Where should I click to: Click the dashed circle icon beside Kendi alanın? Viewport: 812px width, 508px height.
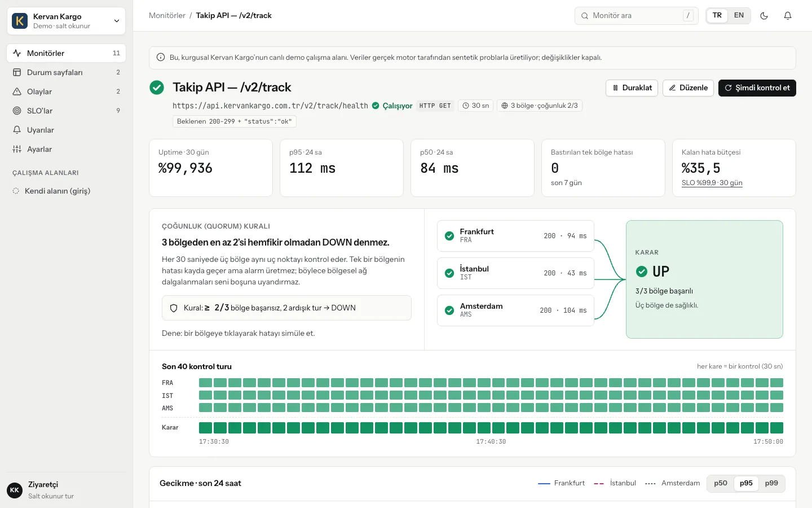coord(16,191)
